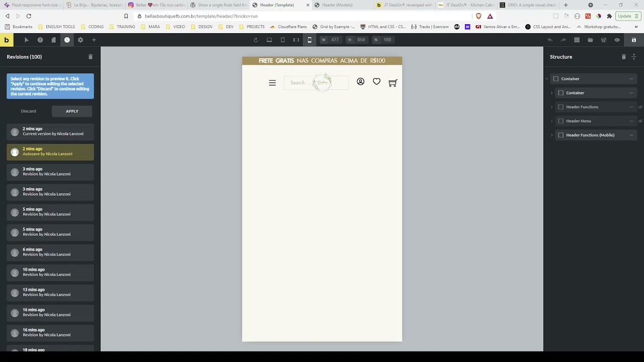Open WordPress dashboard icon
Screen dimensions: 644x362
point(604,40)
